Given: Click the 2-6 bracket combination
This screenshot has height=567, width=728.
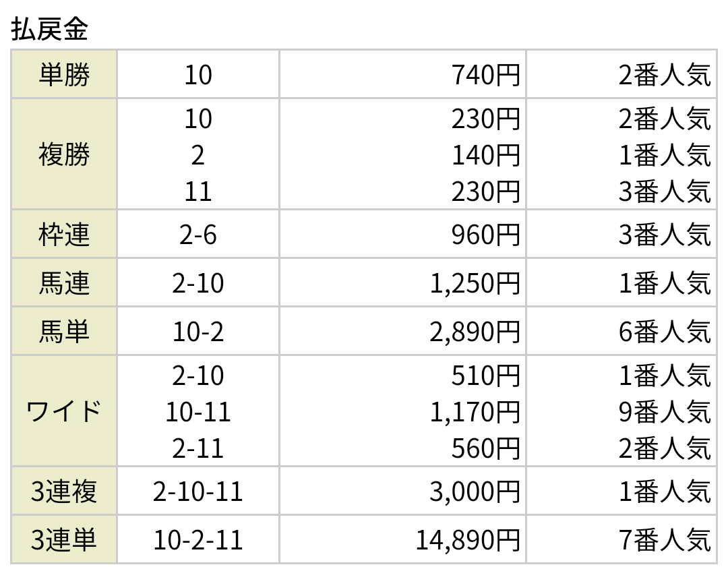Looking at the screenshot, I should pyautogui.click(x=198, y=235).
